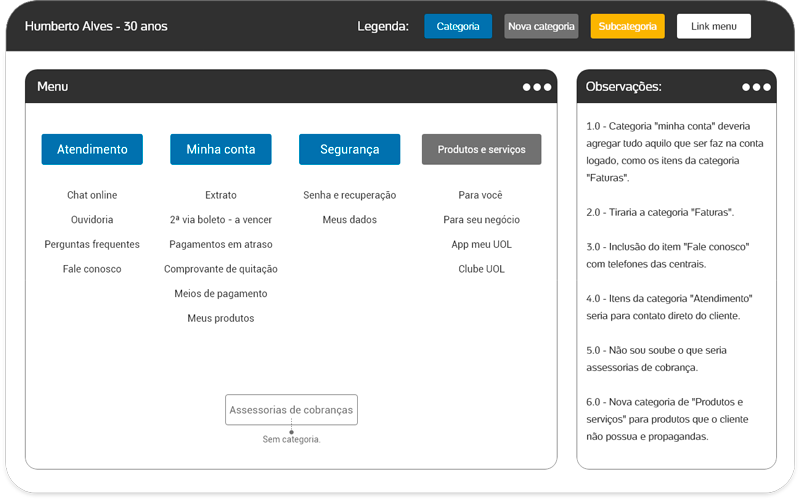800x500 pixels.
Task: Click the Extrato menu link
Action: [221, 195]
